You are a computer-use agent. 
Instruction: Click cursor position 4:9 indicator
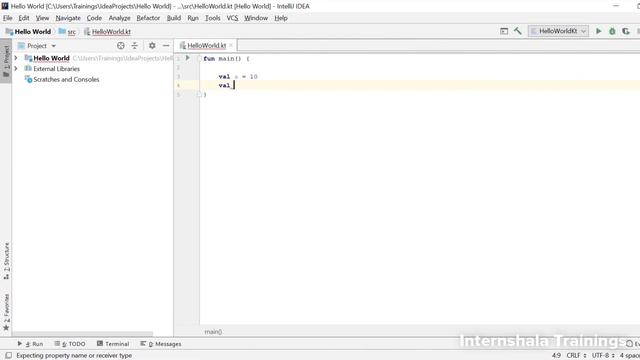click(556, 356)
